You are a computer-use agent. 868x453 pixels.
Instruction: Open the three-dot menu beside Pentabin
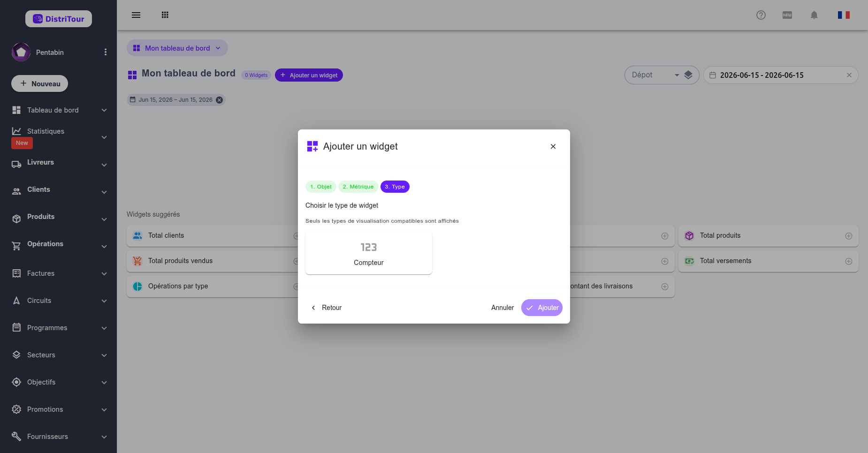pyautogui.click(x=106, y=52)
